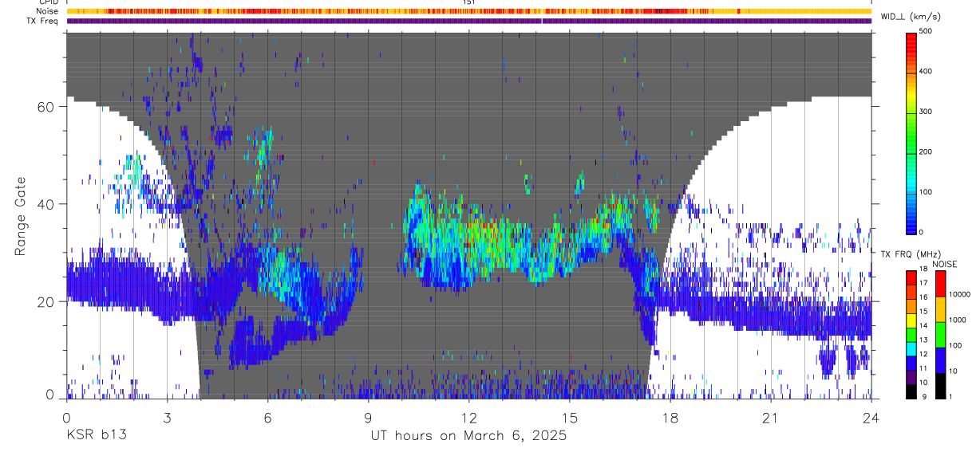Click the TX FRQ (MHz) legend title
This screenshot has height=452, width=980.
click(912, 254)
